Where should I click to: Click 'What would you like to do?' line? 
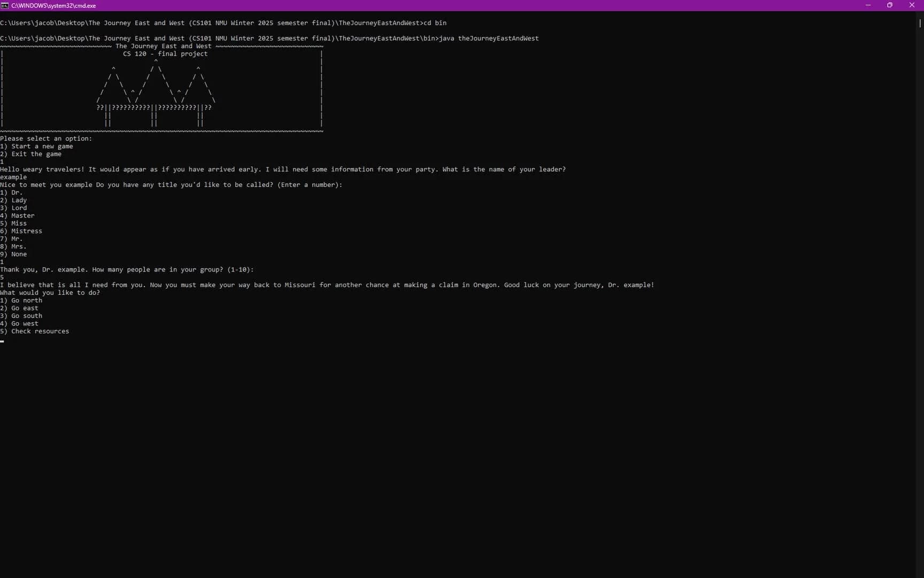50,293
